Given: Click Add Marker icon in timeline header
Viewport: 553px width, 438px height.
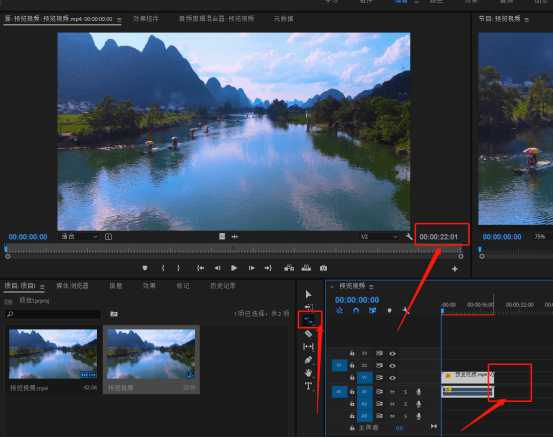Looking at the screenshot, I should pyautogui.click(x=389, y=311).
